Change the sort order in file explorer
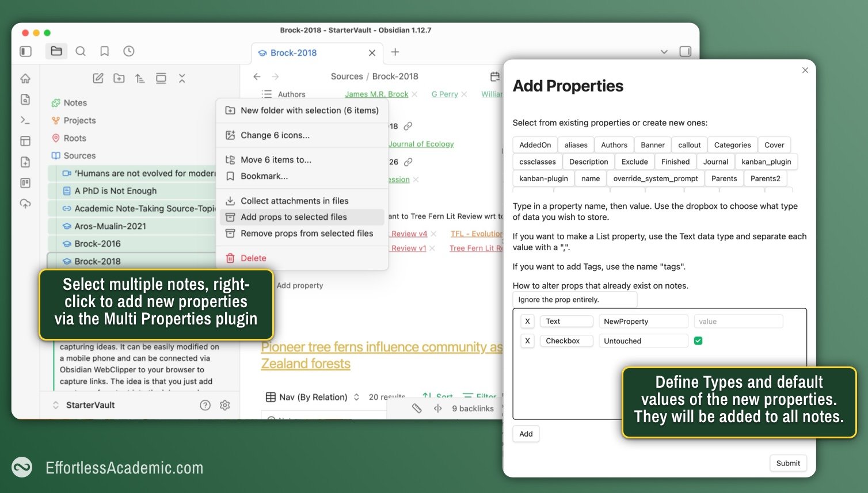This screenshot has height=493, width=868. (x=140, y=78)
